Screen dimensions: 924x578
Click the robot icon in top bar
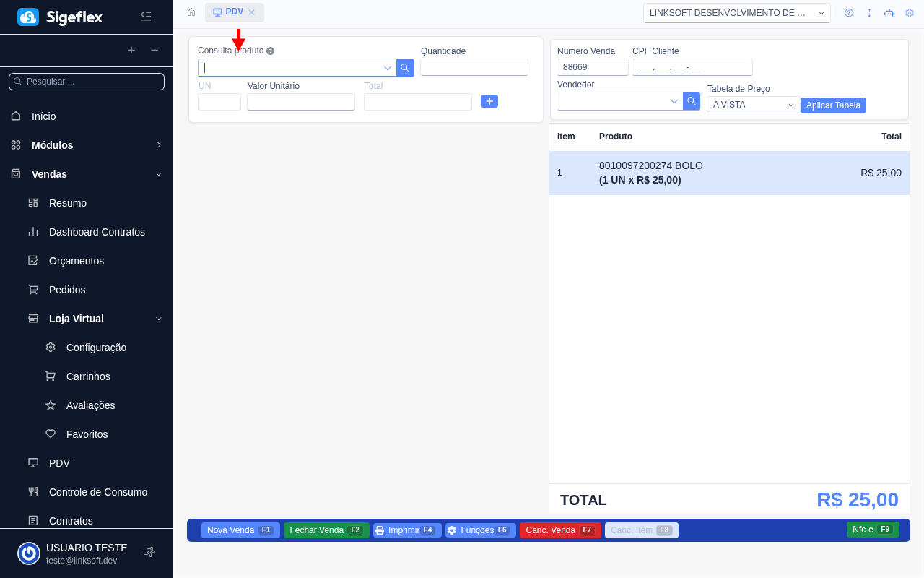[889, 13]
